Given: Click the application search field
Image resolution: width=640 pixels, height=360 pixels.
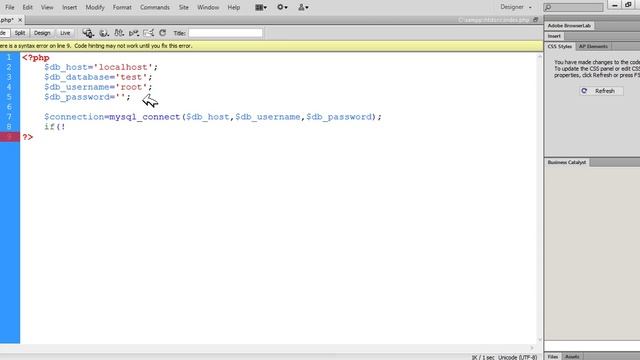Looking at the screenshot, I should coord(573,7).
